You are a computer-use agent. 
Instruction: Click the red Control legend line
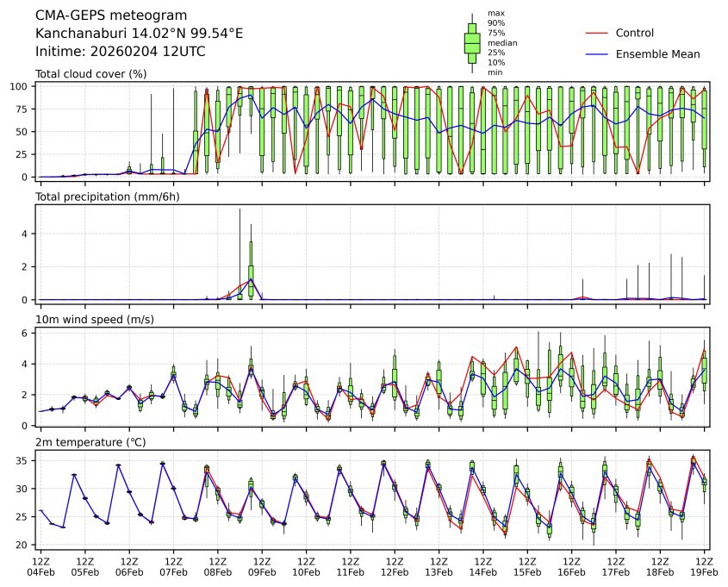pyautogui.click(x=597, y=33)
